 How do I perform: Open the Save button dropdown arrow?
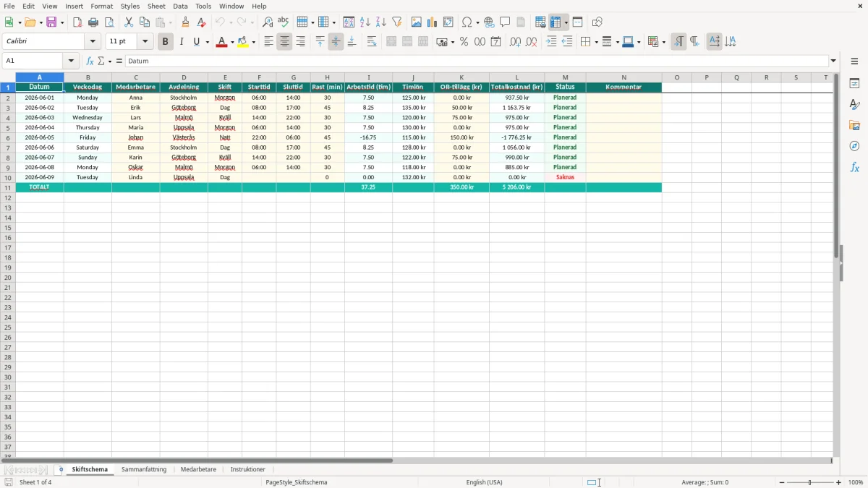pyautogui.click(x=62, y=22)
